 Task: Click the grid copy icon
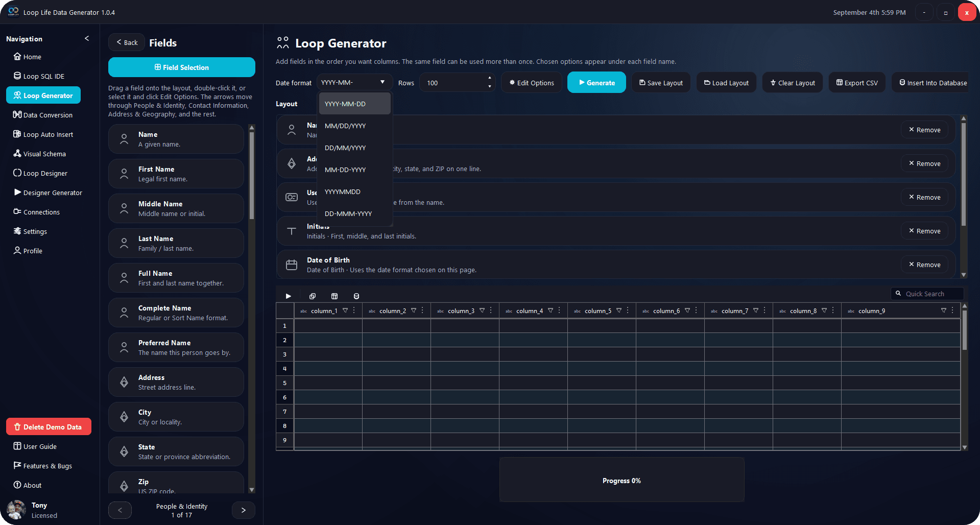(x=313, y=296)
